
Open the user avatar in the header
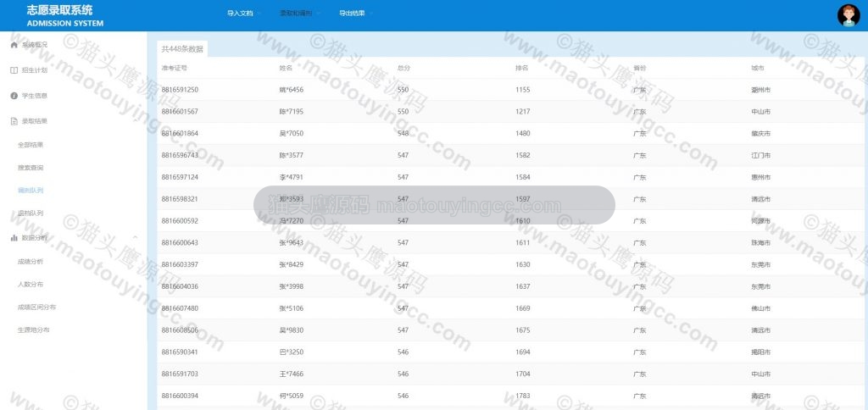click(x=848, y=15)
